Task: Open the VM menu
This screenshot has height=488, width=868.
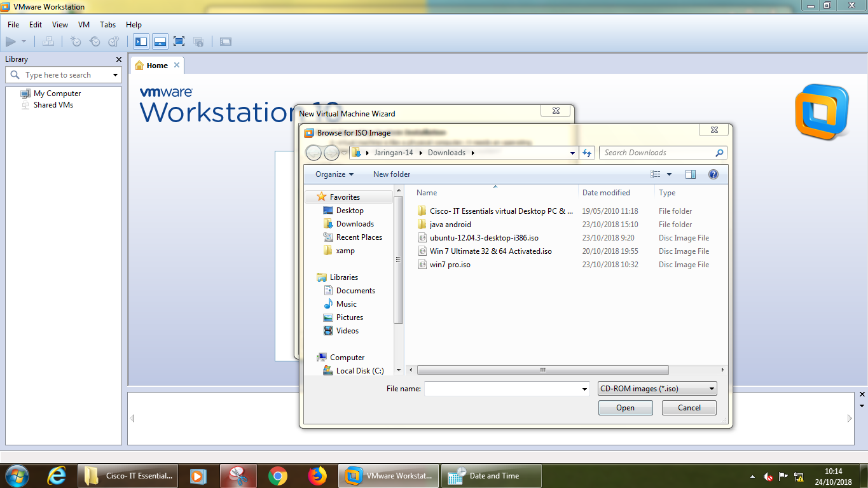Action: point(84,25)
